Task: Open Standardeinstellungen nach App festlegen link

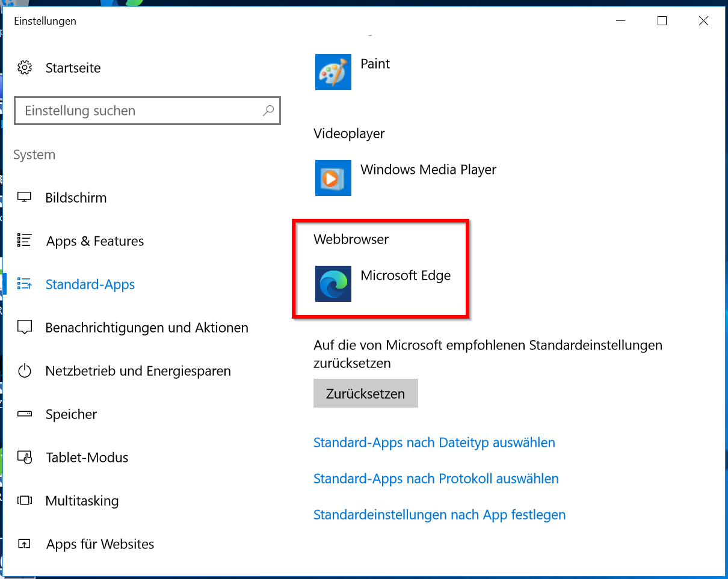Action: pyautogui.click(x=440, y=515)
